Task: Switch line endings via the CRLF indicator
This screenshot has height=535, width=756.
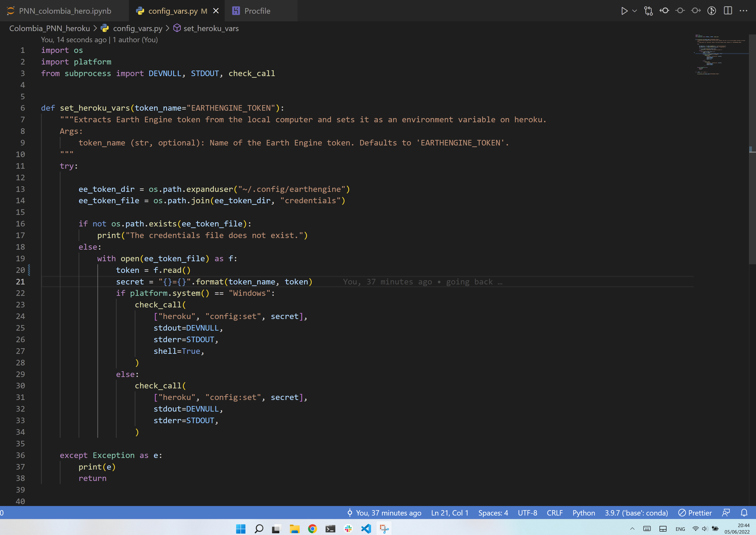Action: [x=555, y=512]
